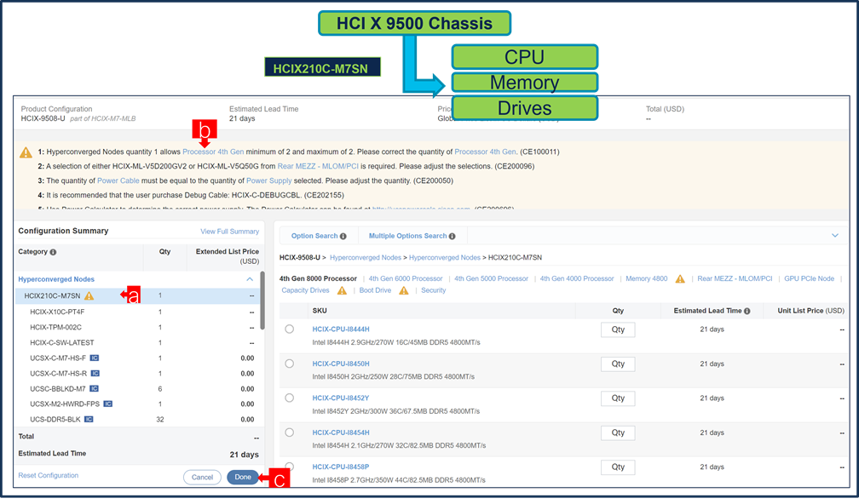Viewport: 859px width, 504px height.
Task: Select HCIX-TPM-002C row in summary
Action: pyautogui.click(x=137, y=327)
